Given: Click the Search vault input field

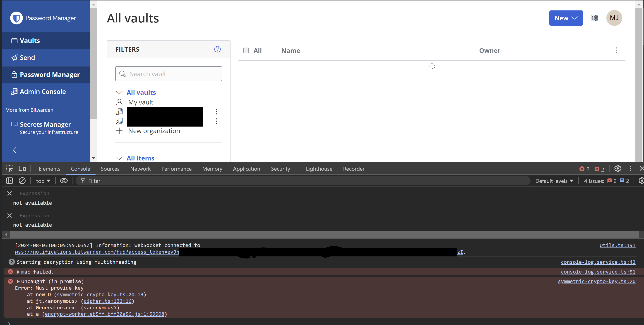Looking at the screenshot, I should tap(168, 74).
